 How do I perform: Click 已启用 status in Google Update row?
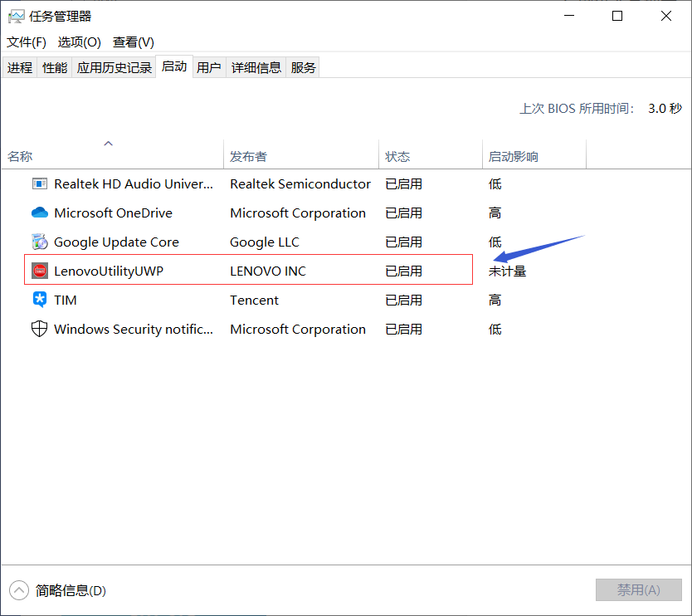[403, 242]
